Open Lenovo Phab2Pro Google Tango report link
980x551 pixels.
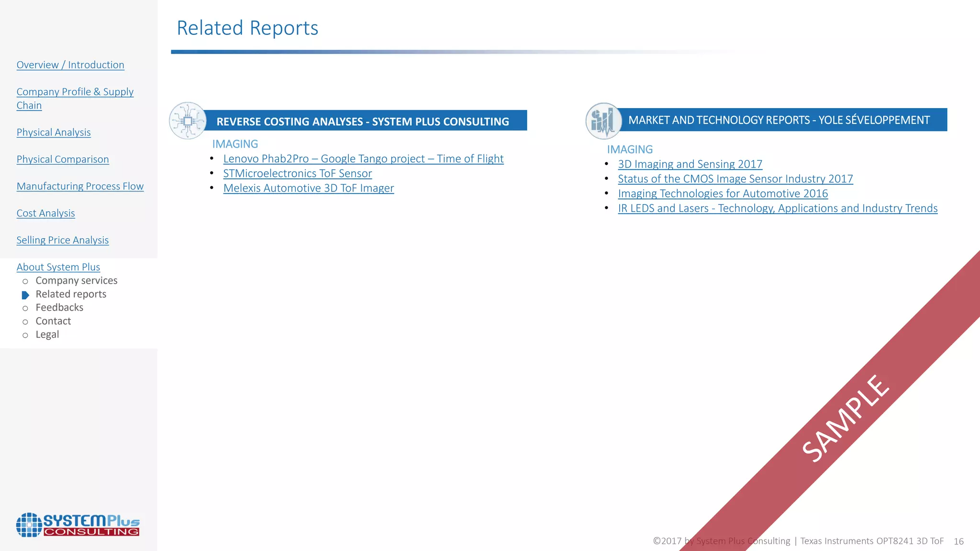(x=363, y=159)
